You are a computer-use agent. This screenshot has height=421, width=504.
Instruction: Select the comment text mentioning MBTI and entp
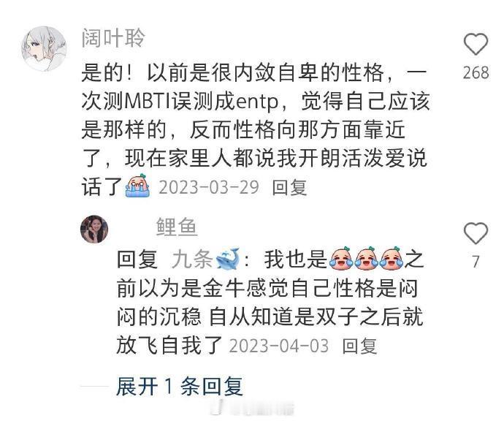[256, 129]
